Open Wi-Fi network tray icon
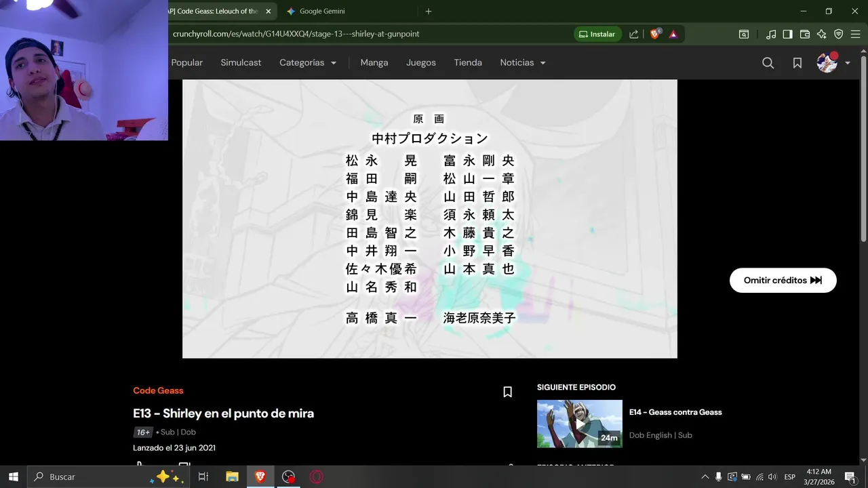The width and height of the screenshot is (868, 488). pos(759,476)
